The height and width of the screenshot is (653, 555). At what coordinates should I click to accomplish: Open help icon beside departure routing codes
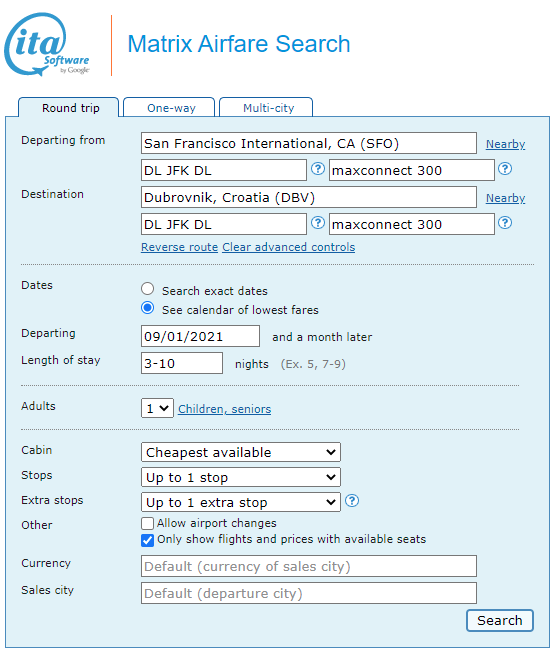(318, 169)
